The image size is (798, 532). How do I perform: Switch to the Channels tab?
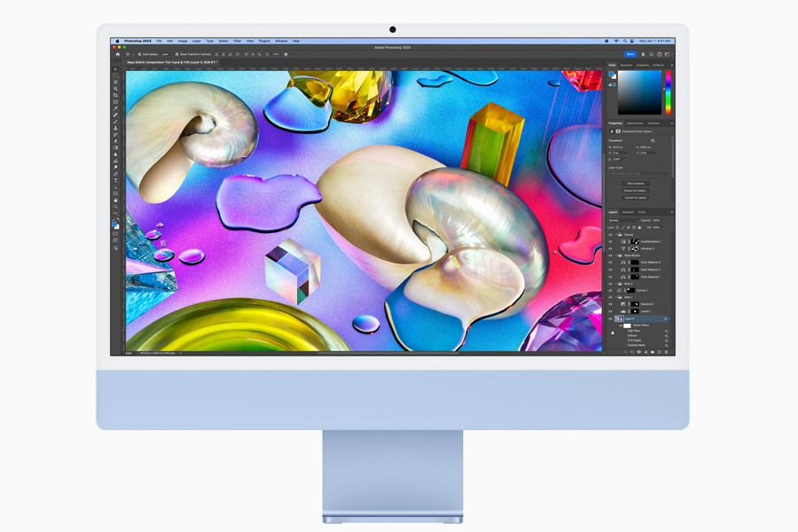628,212
